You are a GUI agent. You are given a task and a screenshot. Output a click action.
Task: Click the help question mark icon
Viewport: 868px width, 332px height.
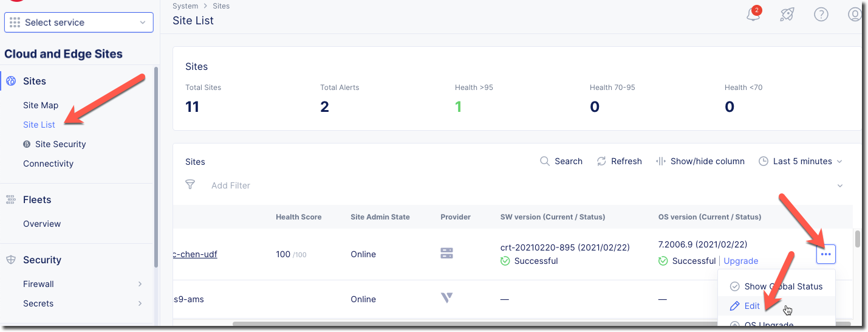[821, 15]
